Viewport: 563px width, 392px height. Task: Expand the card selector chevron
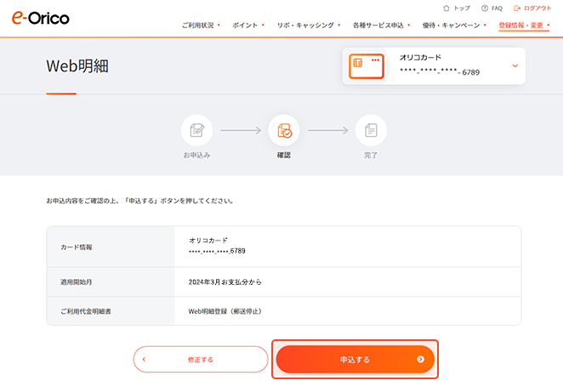pyautogui.click(x=515, y=65)
